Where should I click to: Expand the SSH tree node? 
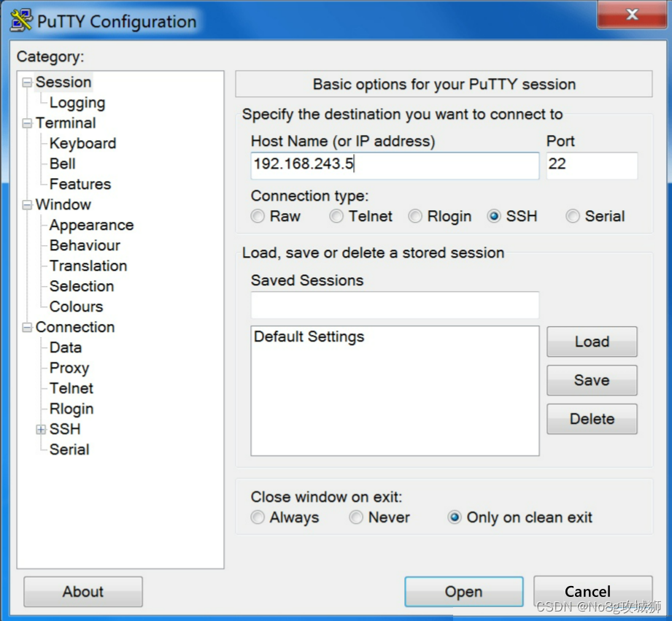pos(41,430)
